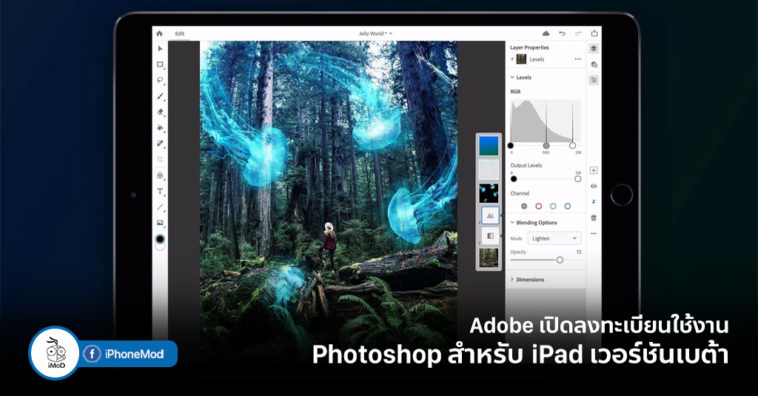Select the Levels adjustment layer thumbnail
Screen dimensions: 758x396
click(x=490, y=216)
